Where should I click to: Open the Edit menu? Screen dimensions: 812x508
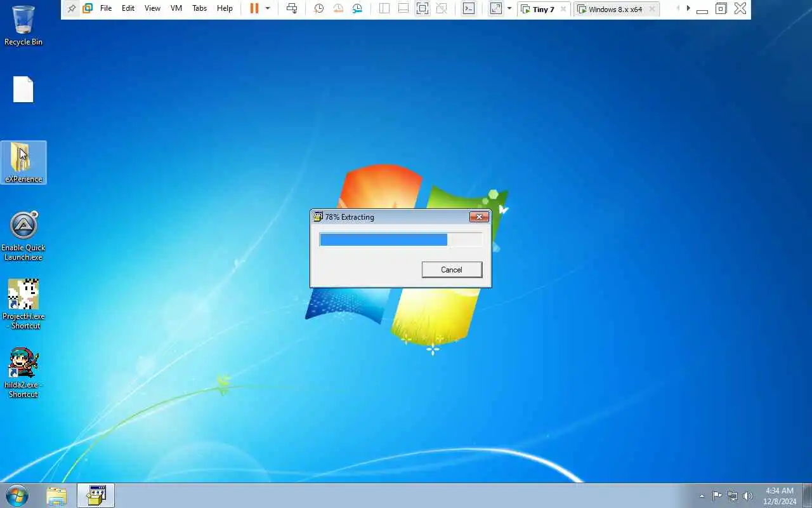(x=128, y=9)
